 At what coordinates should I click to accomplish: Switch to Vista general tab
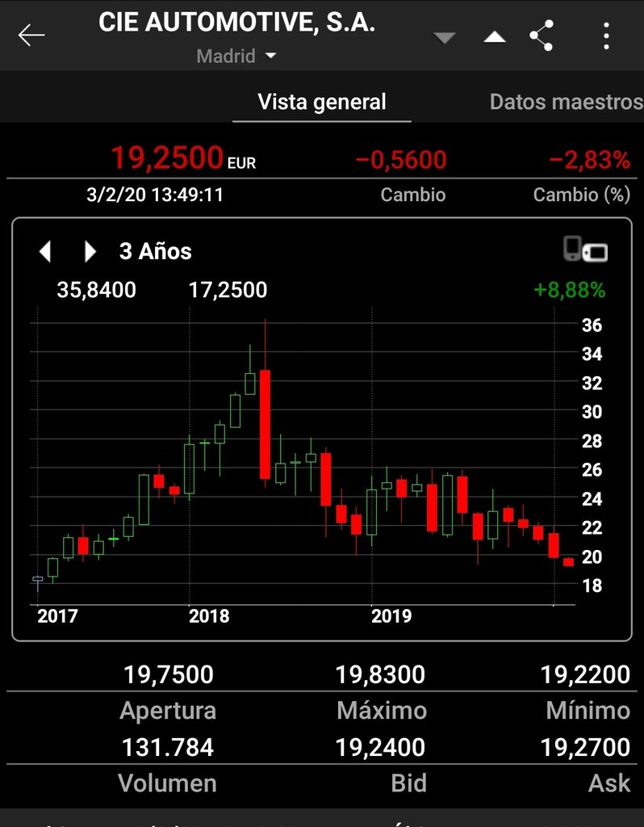[322, 102]
